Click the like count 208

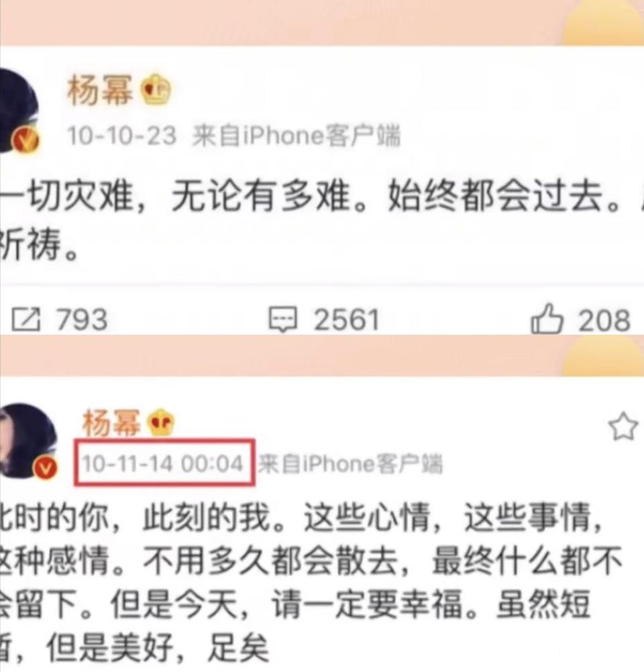(x=604, y=320)
